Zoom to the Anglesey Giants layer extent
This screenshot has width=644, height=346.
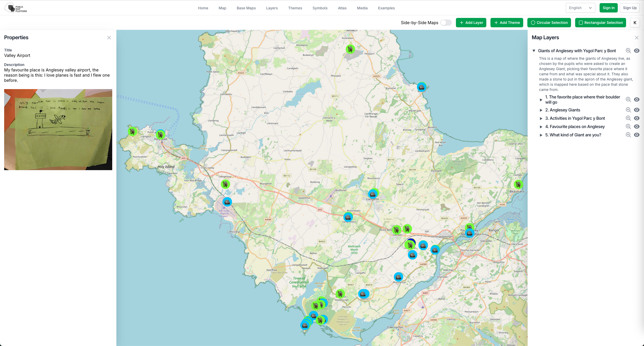628,110
